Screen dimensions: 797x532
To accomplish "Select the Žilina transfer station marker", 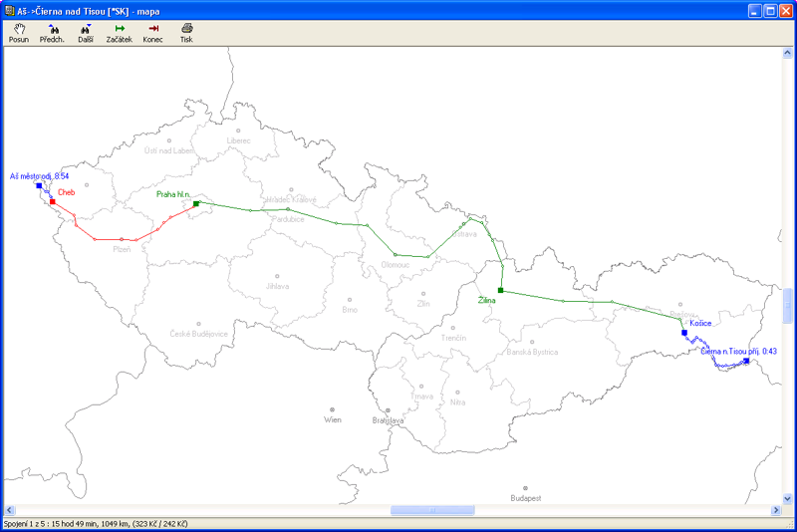I will tap(500, 290).
